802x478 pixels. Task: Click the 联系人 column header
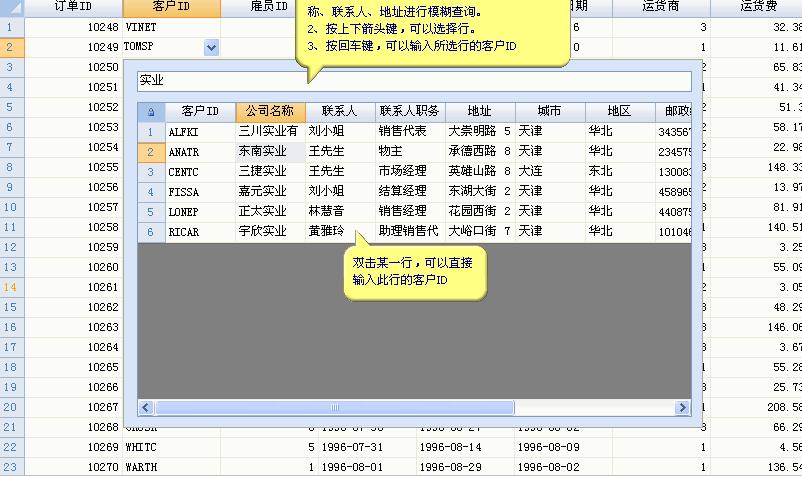tap(340, 112)
